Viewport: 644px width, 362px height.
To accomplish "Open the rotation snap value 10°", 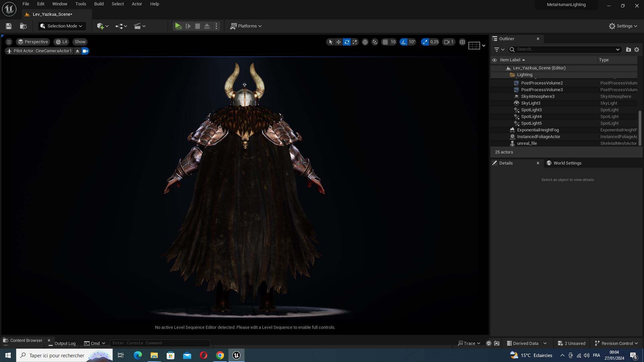I will 412,42.
